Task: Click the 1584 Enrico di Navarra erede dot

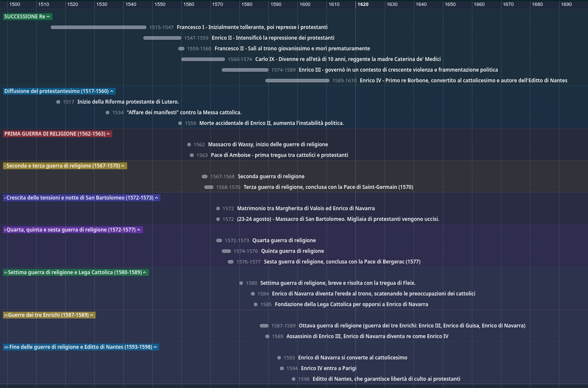Action: point(253,294)
